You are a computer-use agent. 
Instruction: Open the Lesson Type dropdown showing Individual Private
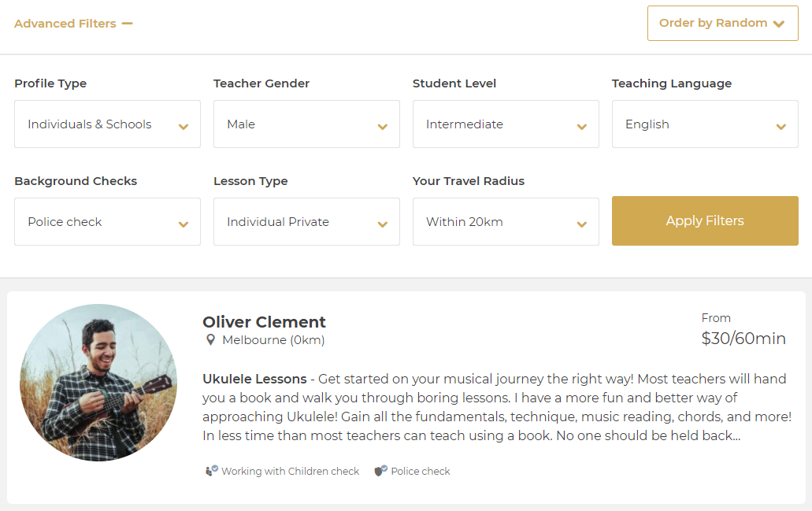click(x=306, y=221)
